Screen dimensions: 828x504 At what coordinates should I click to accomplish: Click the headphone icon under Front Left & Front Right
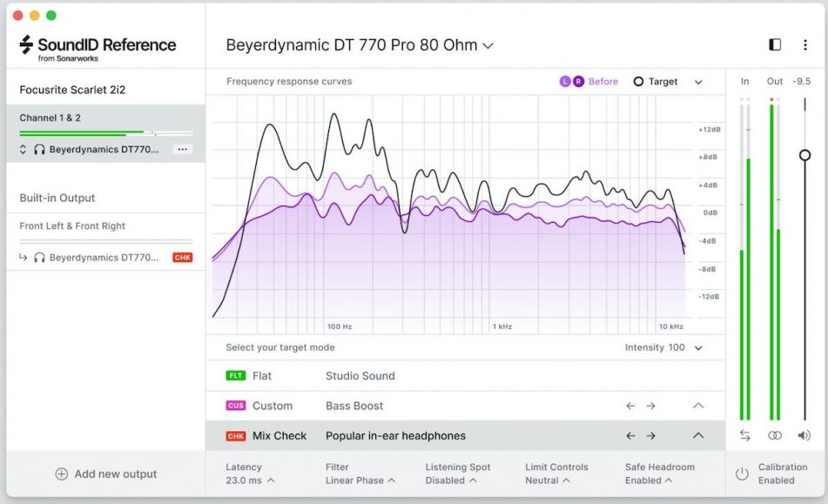pos(39,258)
